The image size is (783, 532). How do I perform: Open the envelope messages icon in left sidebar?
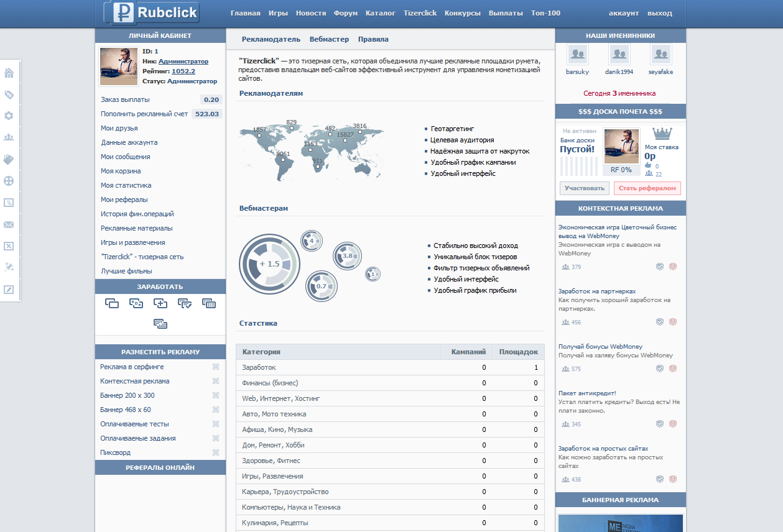point(9,224)
